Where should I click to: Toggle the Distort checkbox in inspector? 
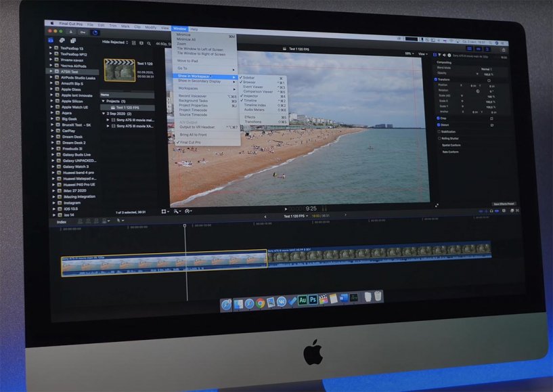pos(439,125)
